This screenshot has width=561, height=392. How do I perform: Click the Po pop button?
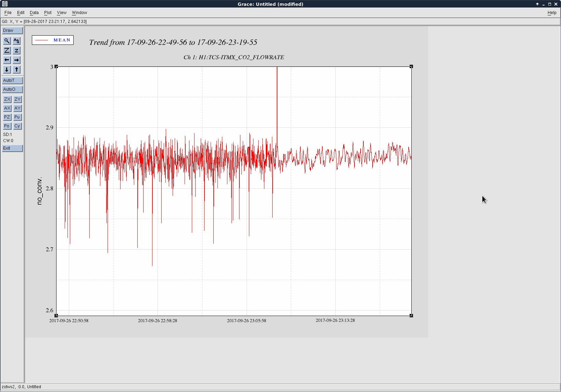[7, 126]
